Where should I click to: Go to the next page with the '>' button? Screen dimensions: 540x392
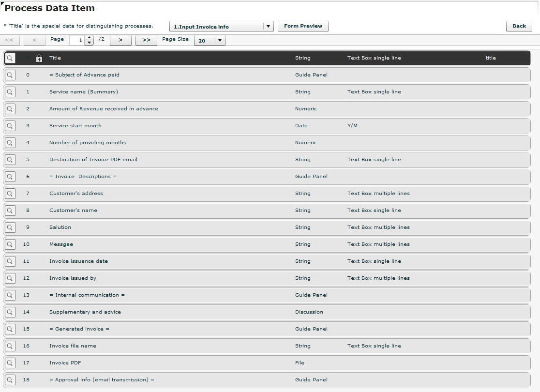[120, 40]
